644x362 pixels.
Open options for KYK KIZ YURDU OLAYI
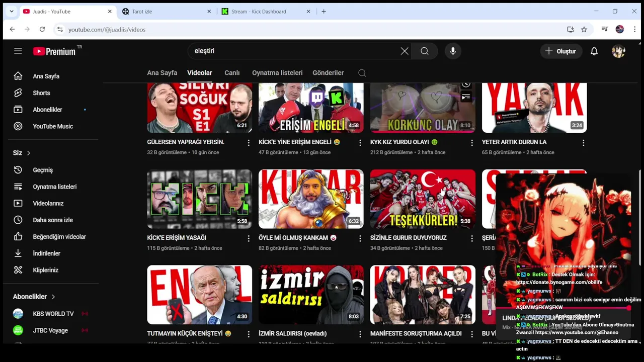[x=472, y=143]
